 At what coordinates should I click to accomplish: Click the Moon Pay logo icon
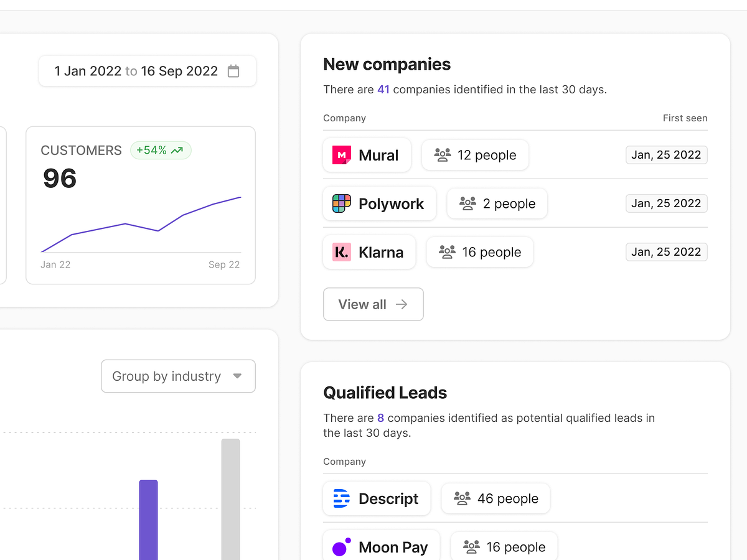(x=342, y=547)
